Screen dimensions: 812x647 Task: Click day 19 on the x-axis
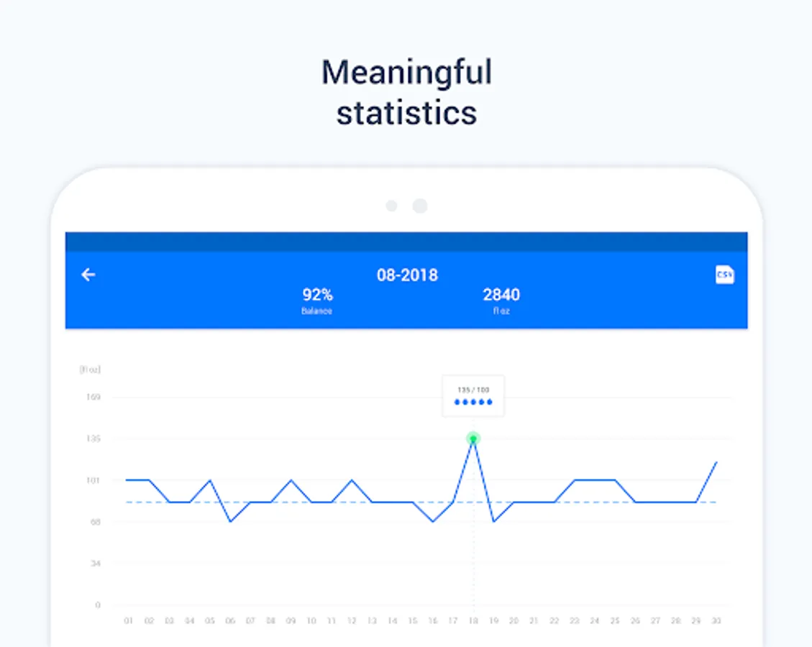pyautogui.click(x=493, y=620)
